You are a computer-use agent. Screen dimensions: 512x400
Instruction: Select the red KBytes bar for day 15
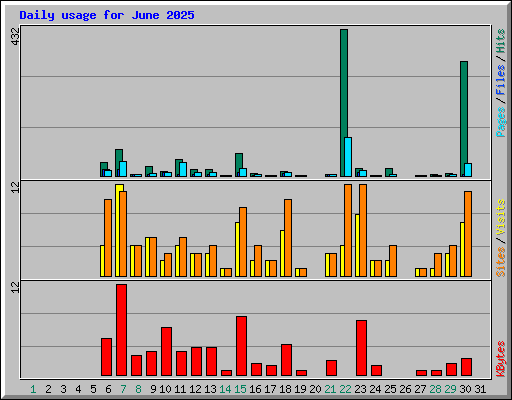tap(241, 346)
